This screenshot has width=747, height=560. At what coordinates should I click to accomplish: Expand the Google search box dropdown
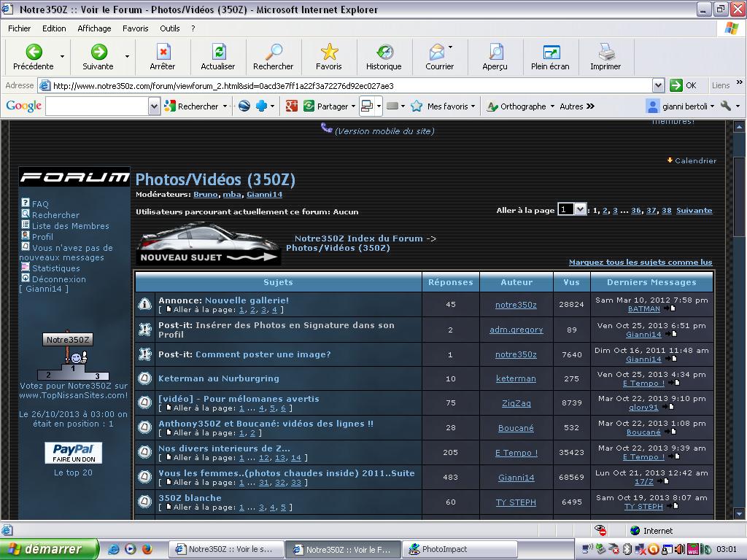[154, 106]
